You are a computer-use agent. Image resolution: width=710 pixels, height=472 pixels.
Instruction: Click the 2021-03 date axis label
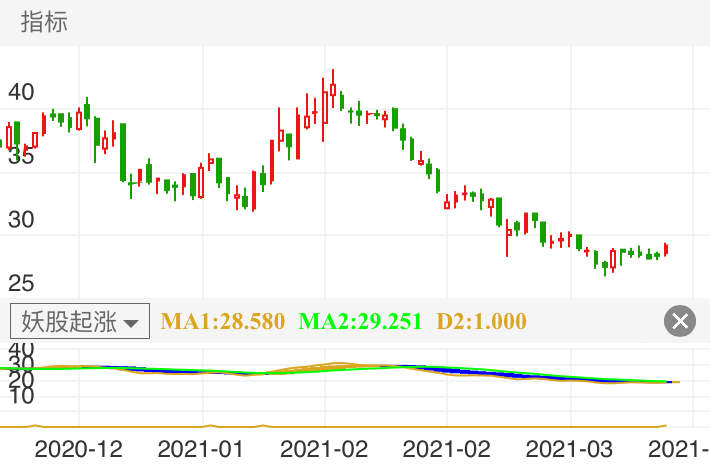(x=569, y=449)
